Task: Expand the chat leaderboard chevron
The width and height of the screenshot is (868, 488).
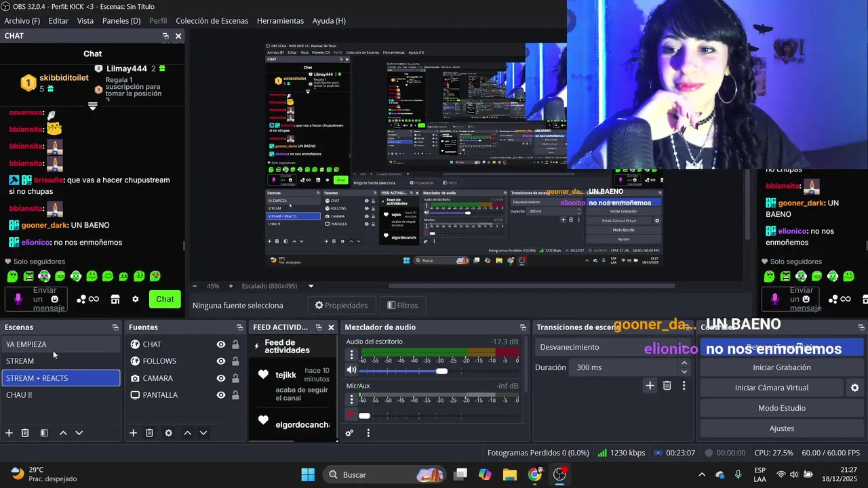Action: 93,106
